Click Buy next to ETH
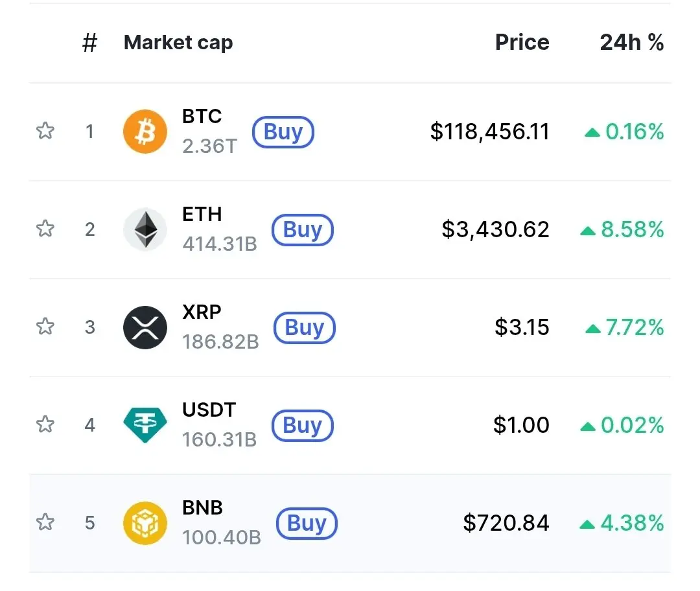Image resolution: width=700 pixels, height=591 pixels. (302, 230)
